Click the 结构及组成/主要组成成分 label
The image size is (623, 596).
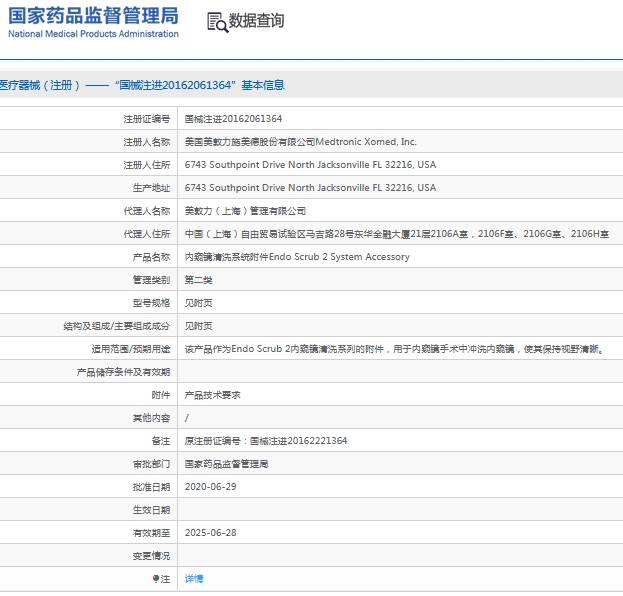117,326
